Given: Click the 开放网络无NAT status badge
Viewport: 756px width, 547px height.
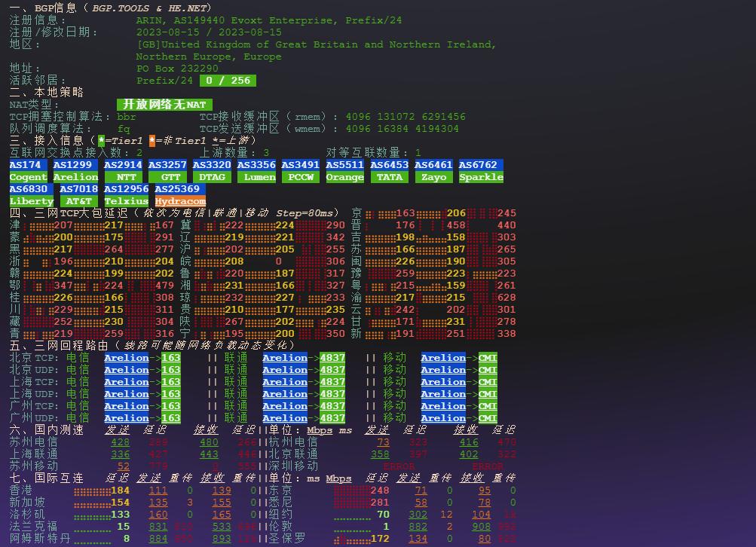Looking at the screenshot, I should 164,105.
